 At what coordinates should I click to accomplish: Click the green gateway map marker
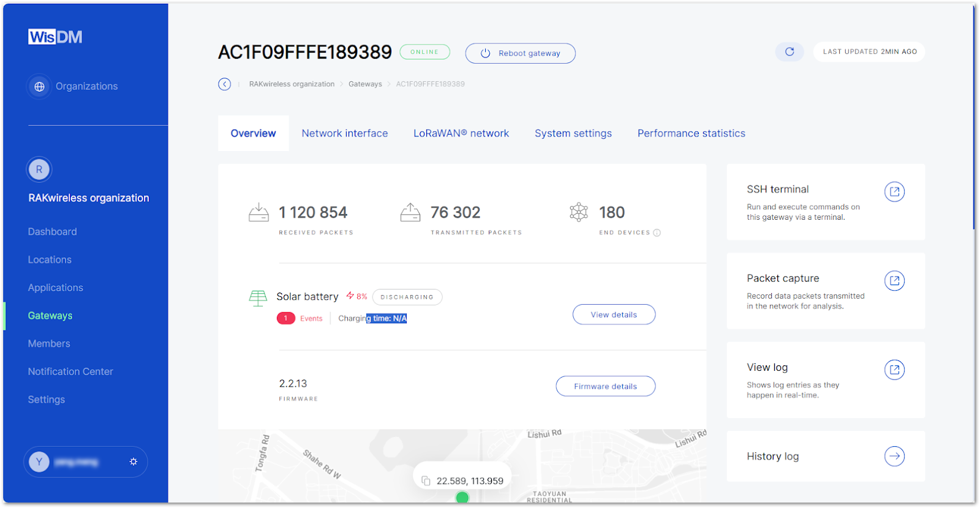[x=462, y=498]
